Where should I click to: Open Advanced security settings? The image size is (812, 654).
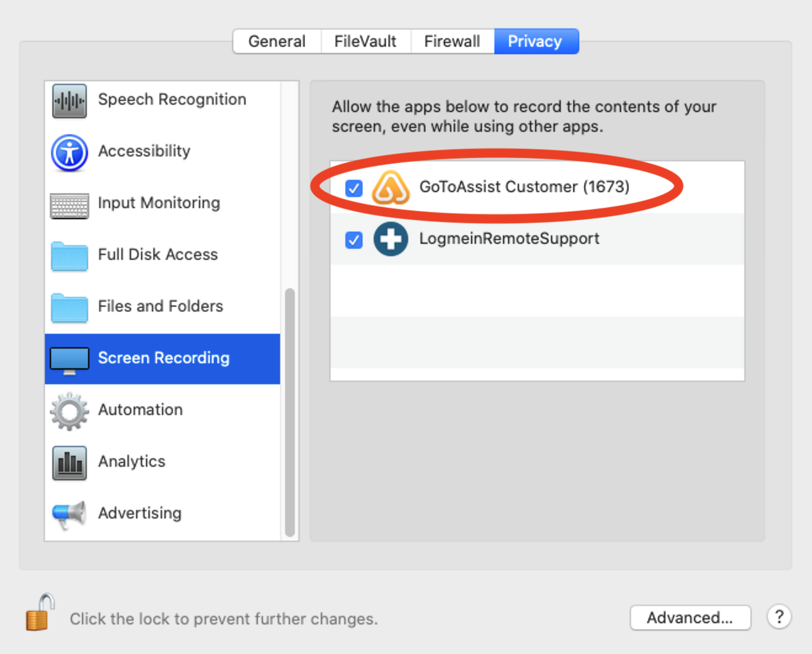690,618
